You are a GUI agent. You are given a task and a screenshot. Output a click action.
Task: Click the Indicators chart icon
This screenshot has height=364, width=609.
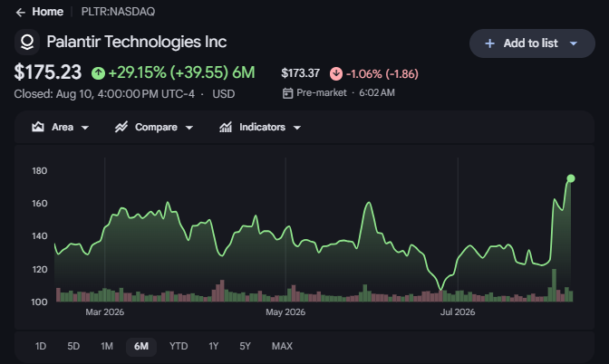(226, 127)
